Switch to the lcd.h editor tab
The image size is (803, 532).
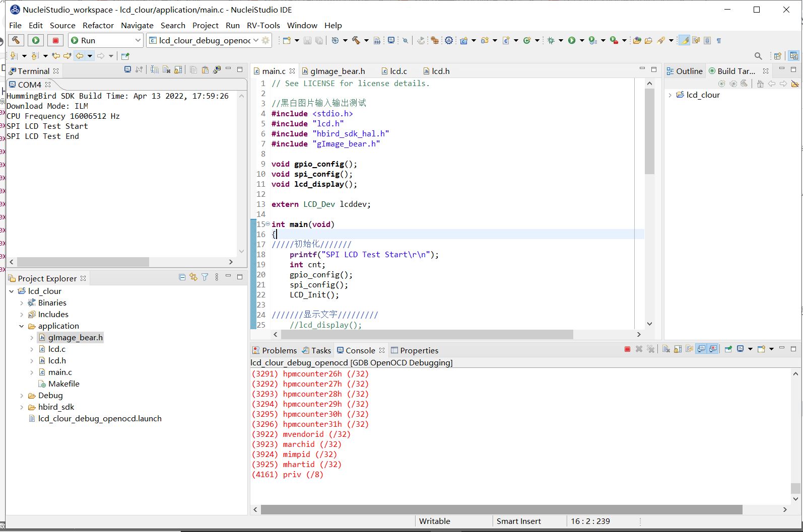(436, 71)
